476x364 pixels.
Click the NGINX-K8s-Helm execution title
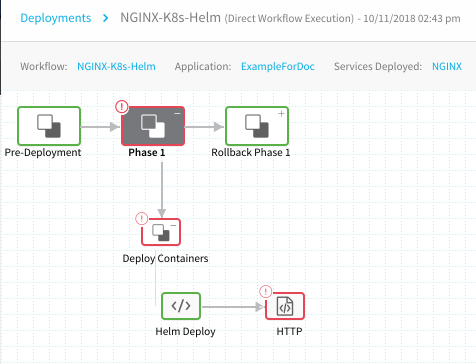tap(170, 18)
